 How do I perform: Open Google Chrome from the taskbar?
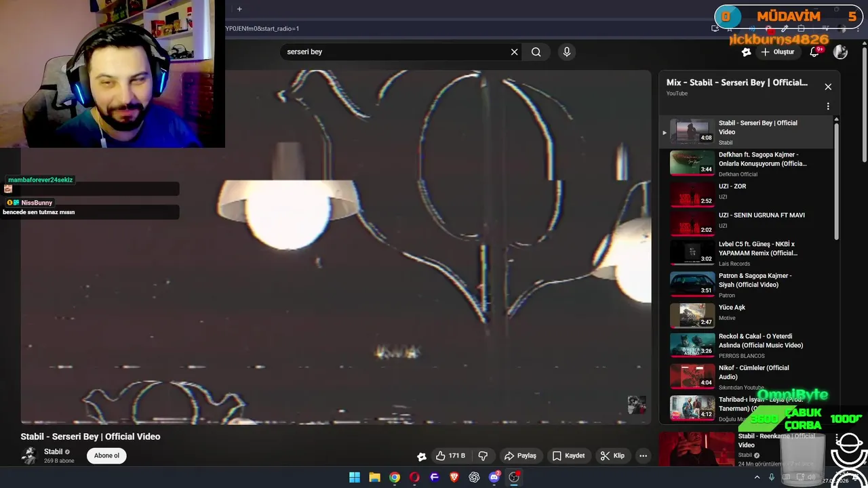395,477
